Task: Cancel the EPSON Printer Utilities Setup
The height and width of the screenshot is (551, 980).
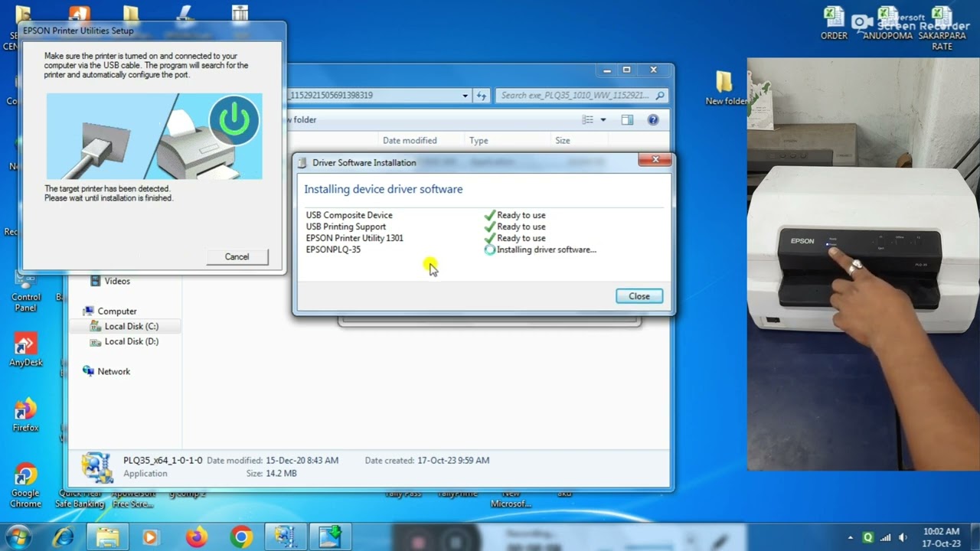Action: pyautogui.click(x=237, y=256)
